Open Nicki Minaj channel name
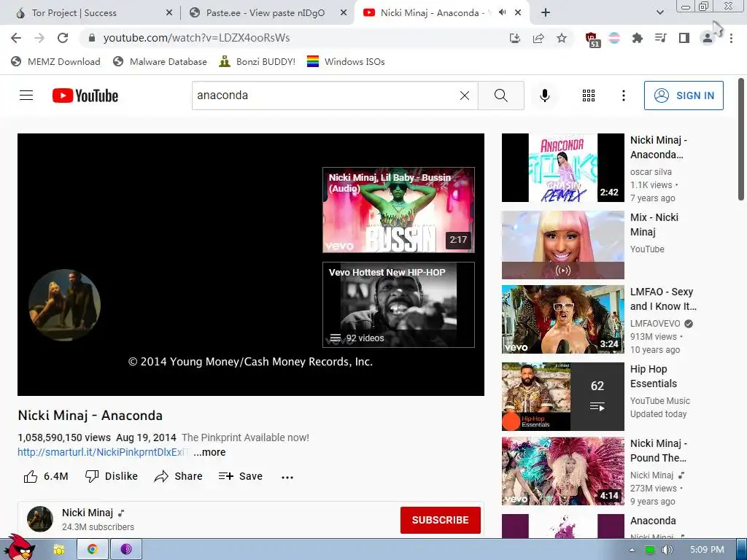This screenshot has width=747, height=560. [88, 513]
